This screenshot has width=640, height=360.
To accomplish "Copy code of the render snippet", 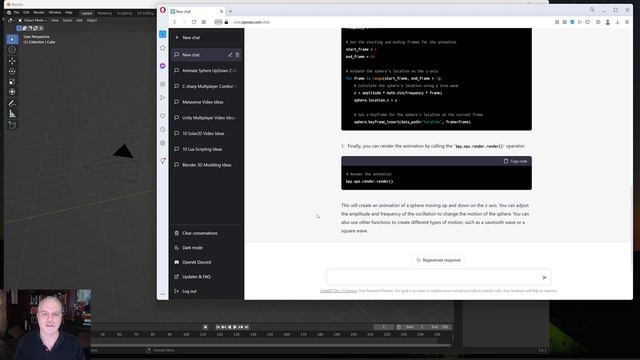I will pos(515,161).
